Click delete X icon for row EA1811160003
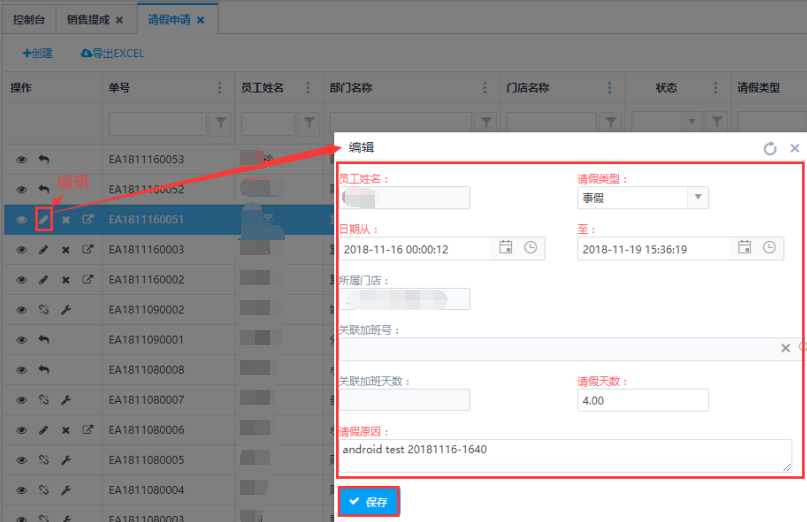The width and height of the screenshot is (807, 522). pos(66,250)
